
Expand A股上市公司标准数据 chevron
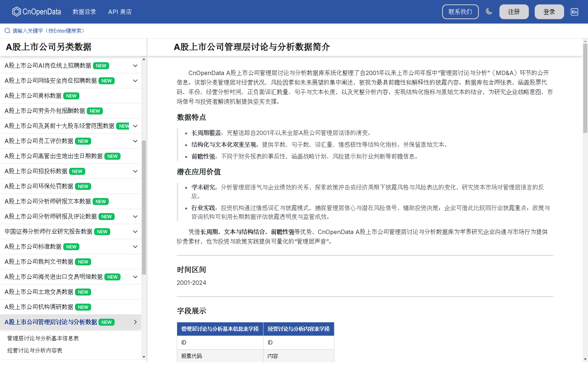[x=135, y=247]
